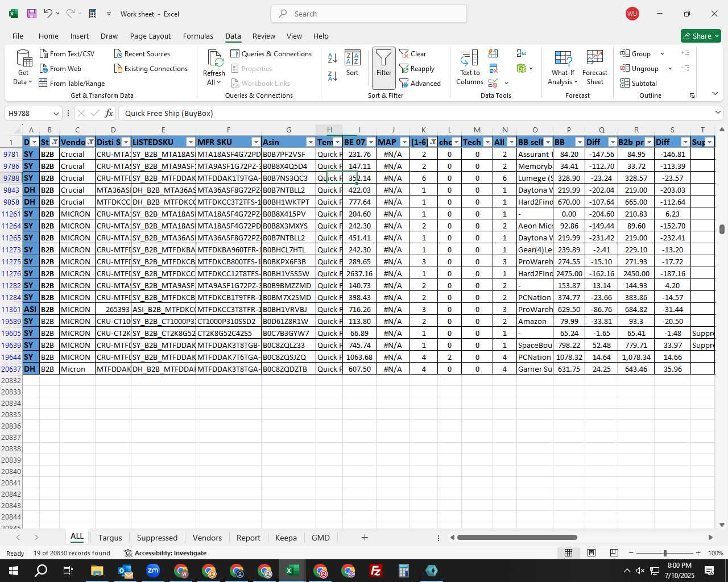Open the Get Data dropdown
The height and width of the screenshot is (582, 728).
pos(23,68)
